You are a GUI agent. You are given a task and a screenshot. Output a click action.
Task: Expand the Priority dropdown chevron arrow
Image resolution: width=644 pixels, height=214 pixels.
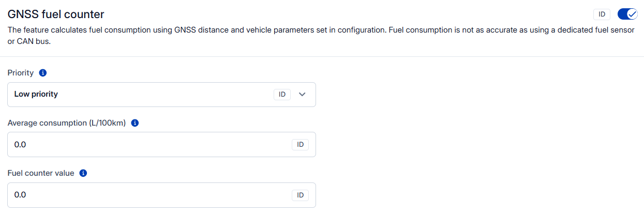[303, 95]
